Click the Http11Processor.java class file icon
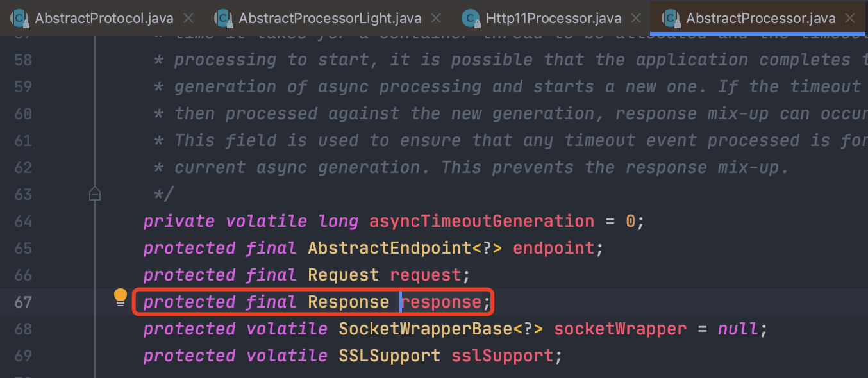Screen dimensions: 868x378 471,18
